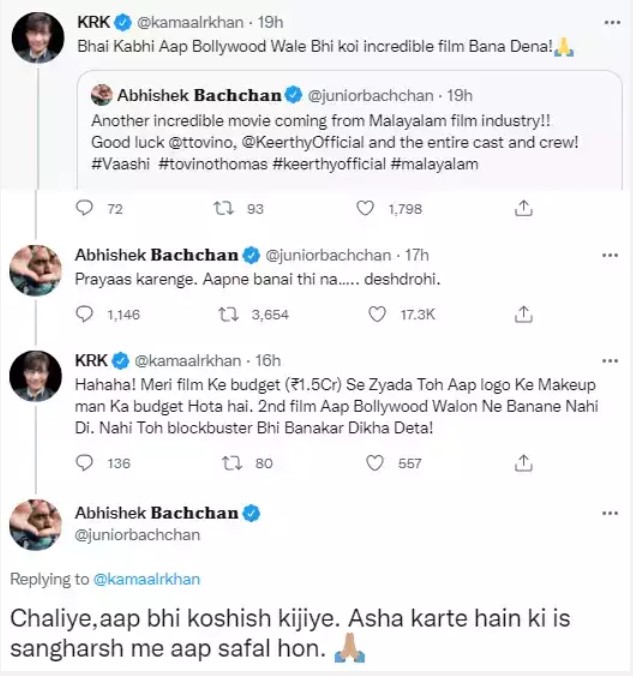Reply to Abhishek's "Prayaas karenge" tweet

click(x=86, y=314)
